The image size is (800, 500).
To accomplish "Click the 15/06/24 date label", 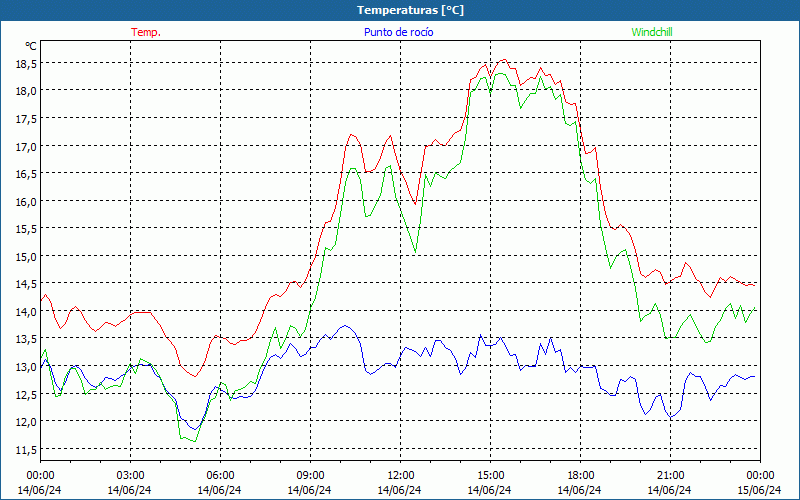I will tap(760, 490).
